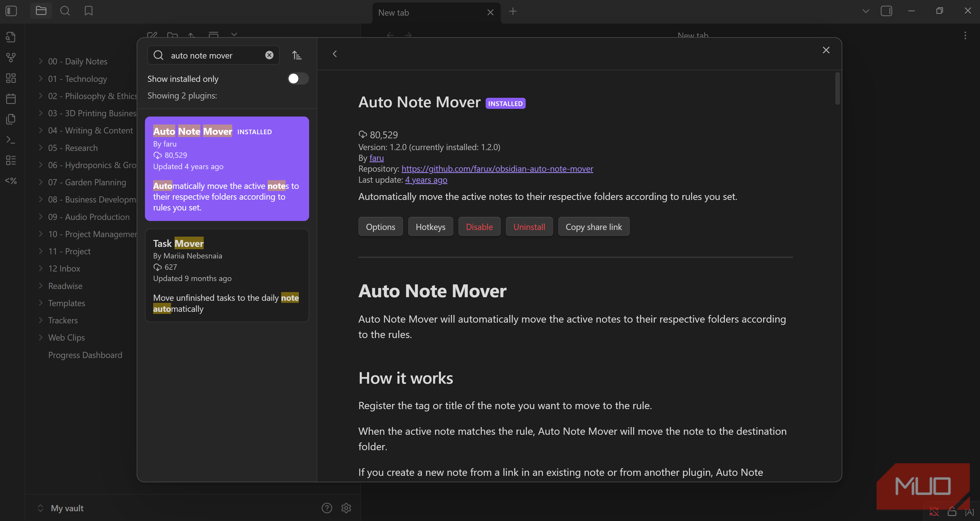Focus the plugin search input field
Screen dimensions: 980x521
tap(213, 55)
